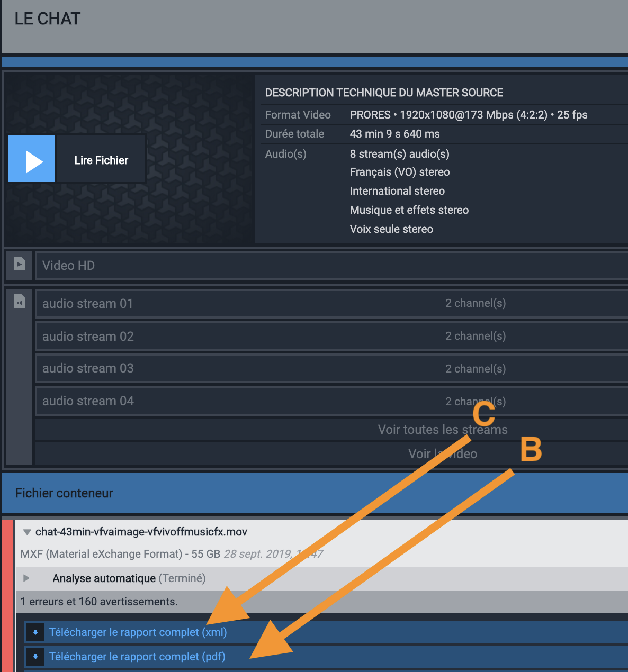628x672 pixels.
Task: Click Musique et effets stereo entry
Action: tap(409, 210)
